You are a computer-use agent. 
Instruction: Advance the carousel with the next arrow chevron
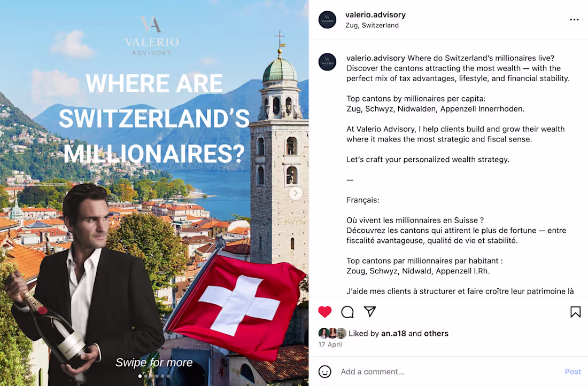[296, 193]
